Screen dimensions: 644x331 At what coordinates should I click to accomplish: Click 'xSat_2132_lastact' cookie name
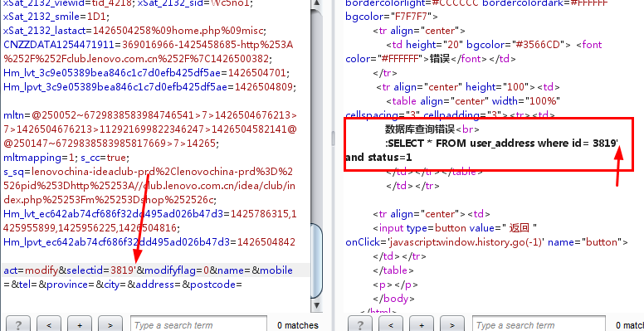(x=46, y=31)
